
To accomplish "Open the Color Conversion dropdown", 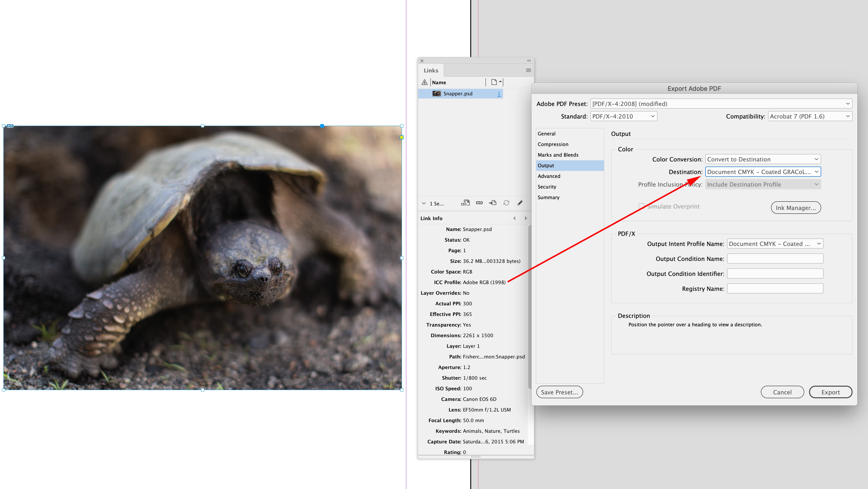I will 763,159.
